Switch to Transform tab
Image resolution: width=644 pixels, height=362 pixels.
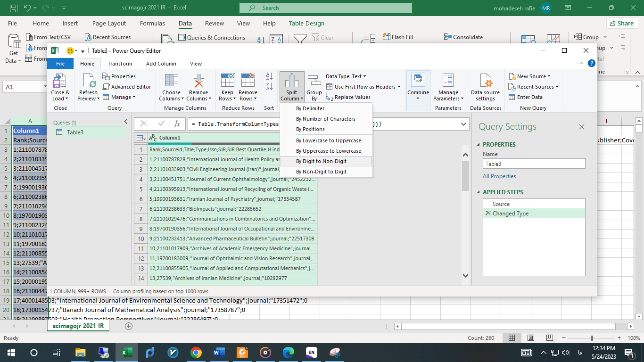(x=120, y=64)
